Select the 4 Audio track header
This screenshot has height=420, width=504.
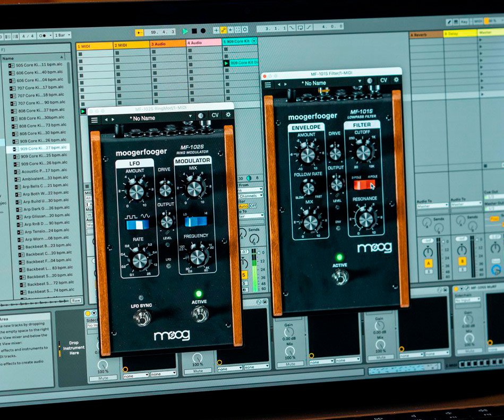[x=204, y=42]
